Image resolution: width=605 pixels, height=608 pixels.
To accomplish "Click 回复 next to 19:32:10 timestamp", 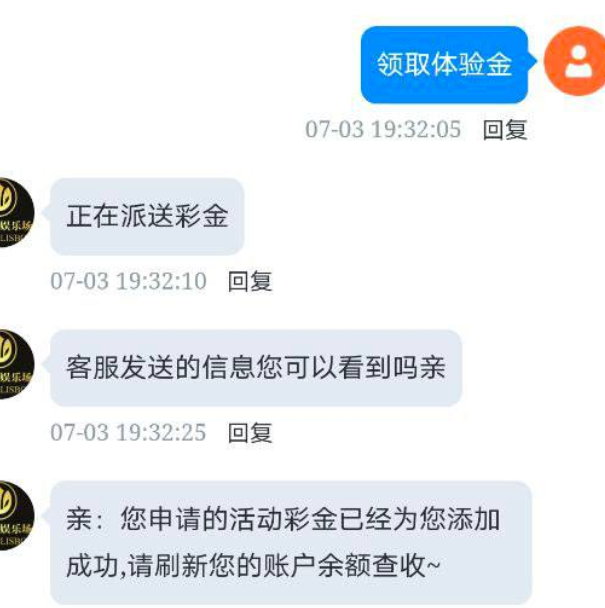I will pos(250,281).
